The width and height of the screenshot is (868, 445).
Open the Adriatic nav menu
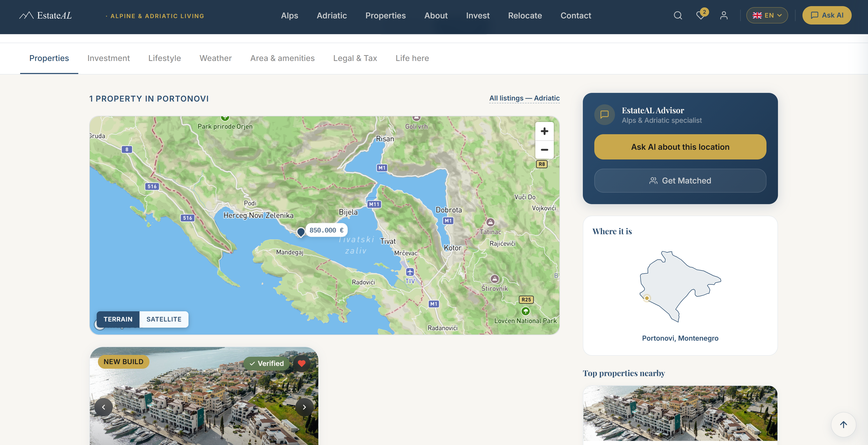coord(332,16)
